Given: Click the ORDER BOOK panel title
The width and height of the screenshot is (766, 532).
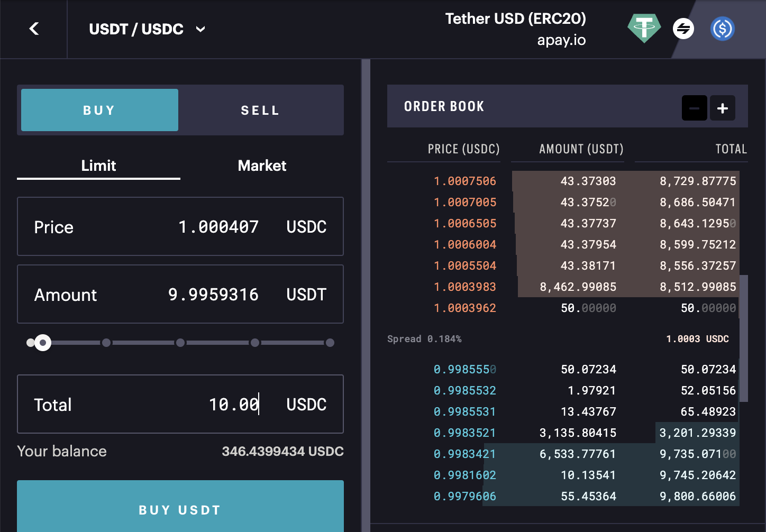Looking at the screenshot, I should 444,106.
